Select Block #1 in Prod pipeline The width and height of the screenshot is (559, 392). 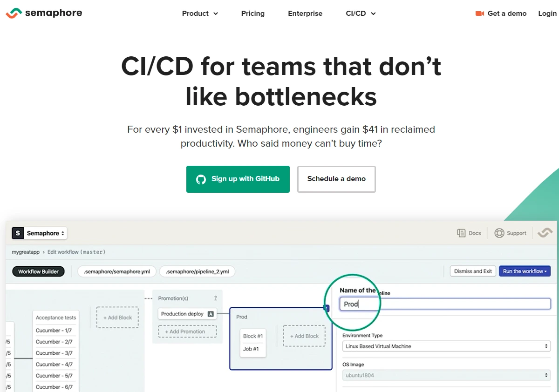tap(253, 336)
